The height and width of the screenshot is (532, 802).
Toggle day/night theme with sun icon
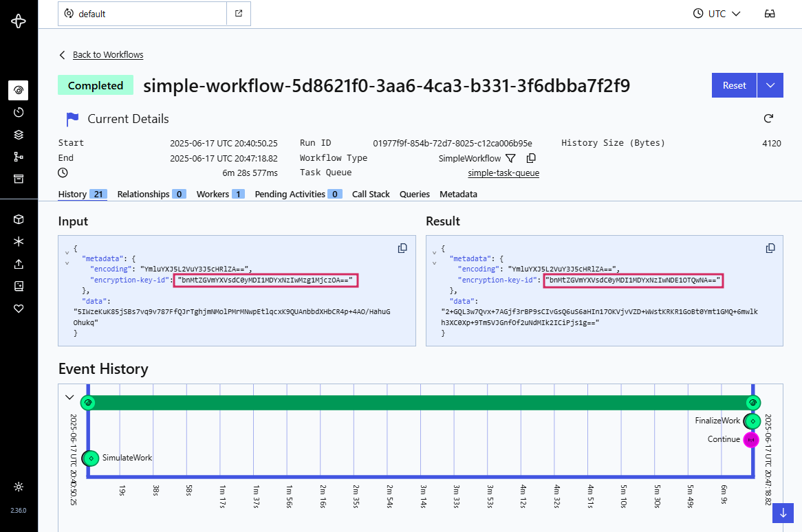click(x=19, y=487)
